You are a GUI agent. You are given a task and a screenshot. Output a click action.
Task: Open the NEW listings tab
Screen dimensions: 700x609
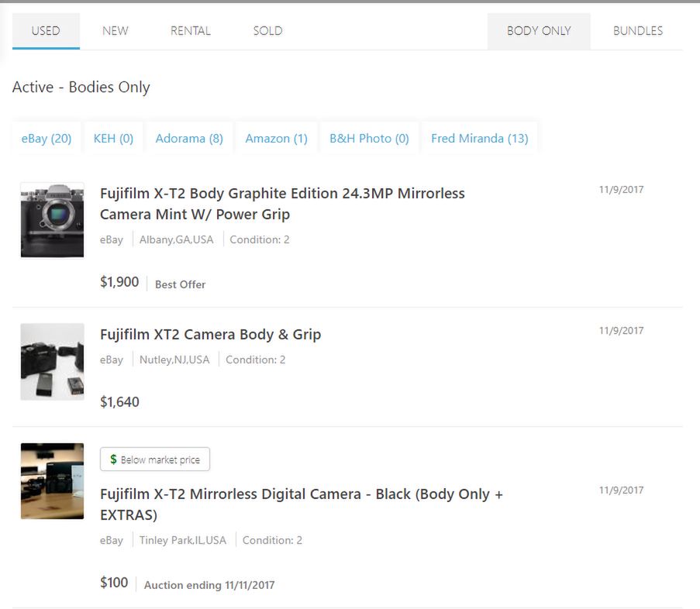coord(116,31)
